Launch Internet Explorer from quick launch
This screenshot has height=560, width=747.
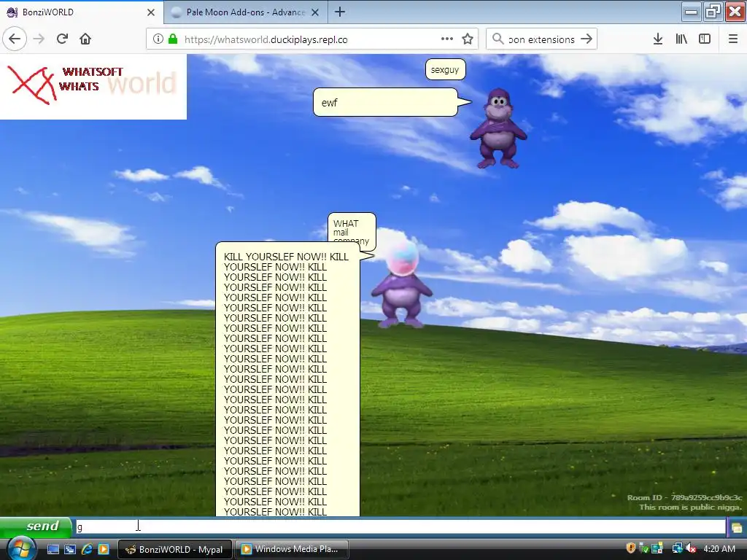87,549
